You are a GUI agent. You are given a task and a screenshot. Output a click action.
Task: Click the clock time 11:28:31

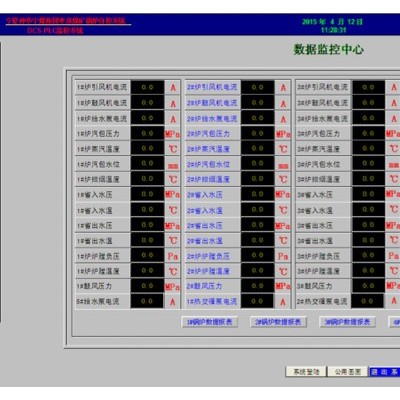(333, 30)
